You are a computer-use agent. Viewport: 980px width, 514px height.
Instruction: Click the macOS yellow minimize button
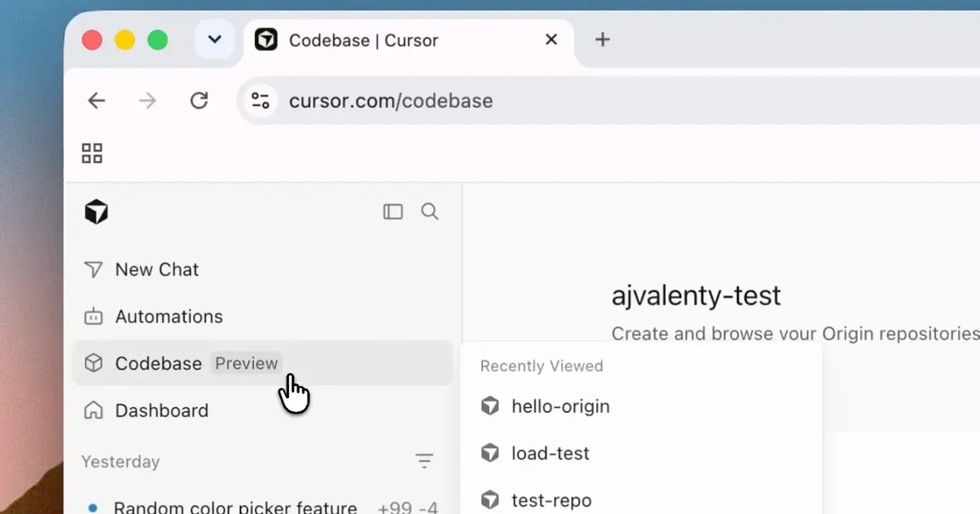[124, 40]
